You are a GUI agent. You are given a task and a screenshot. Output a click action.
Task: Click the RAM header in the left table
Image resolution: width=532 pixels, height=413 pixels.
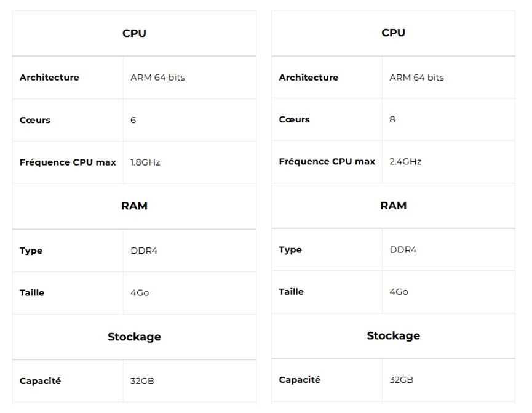[x=134, y=206]
